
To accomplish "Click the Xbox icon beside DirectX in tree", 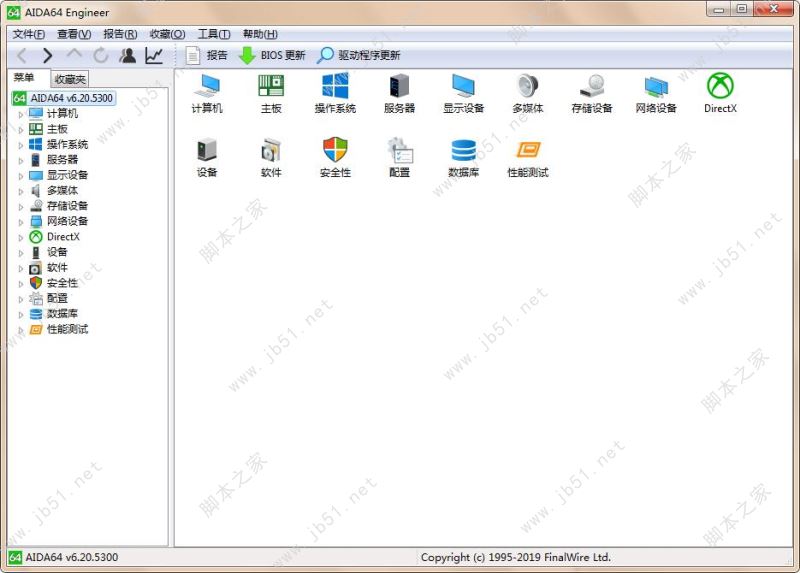I will tap(36, 237).
